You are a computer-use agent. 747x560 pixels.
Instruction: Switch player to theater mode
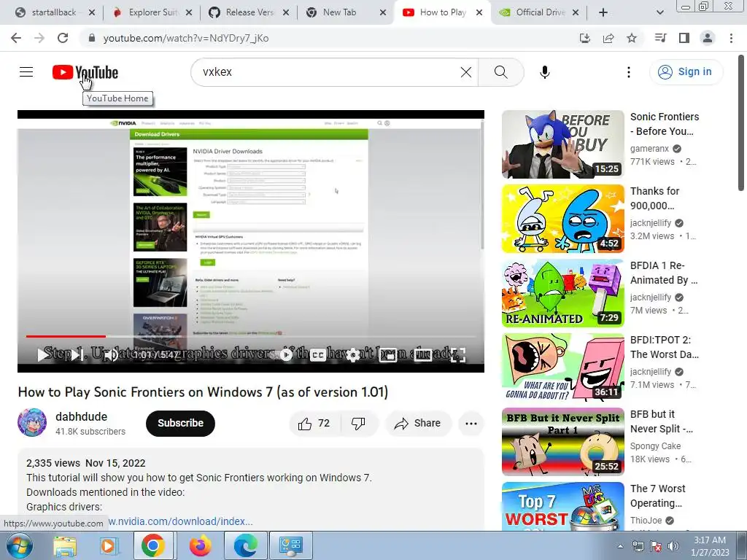point(422,355)
